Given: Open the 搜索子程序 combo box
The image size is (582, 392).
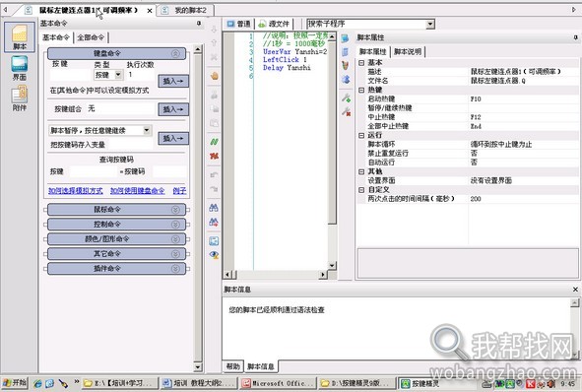Looking at the screenshot, I should tap(429, 24).
